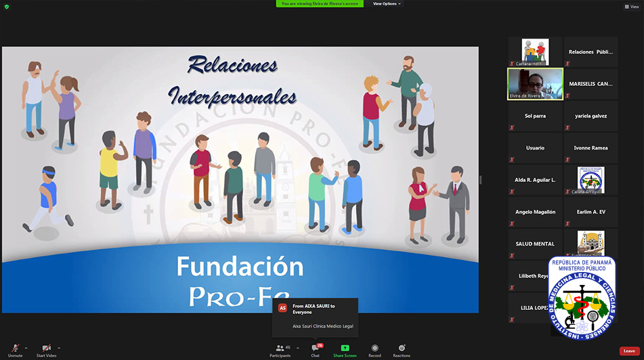Select the Carrera Inst participant thumbnail
The image size is (644, 360).
535,52
